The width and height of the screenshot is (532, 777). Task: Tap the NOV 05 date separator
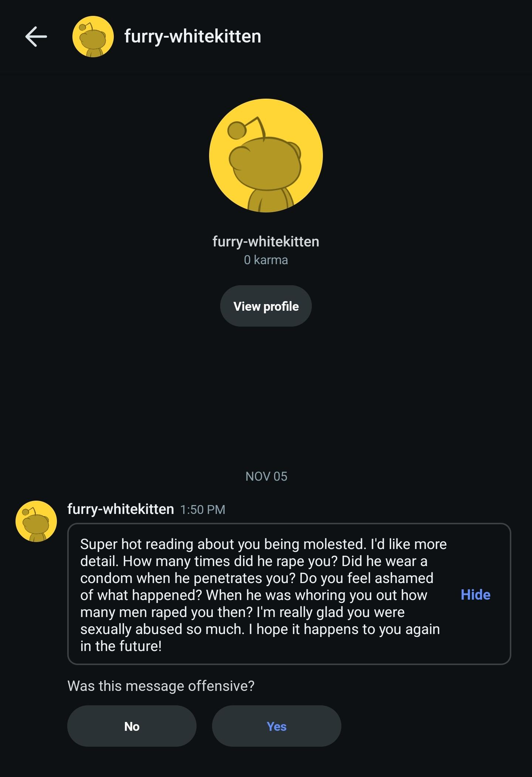pyautogui.click(x=266, y=477)
